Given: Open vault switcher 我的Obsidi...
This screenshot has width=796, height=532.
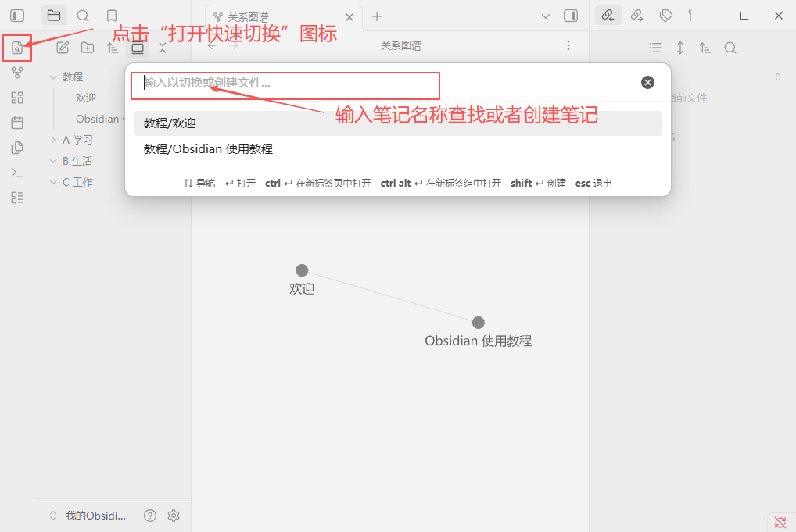Looking at the screenshot, I should click(x=88, y=516).
